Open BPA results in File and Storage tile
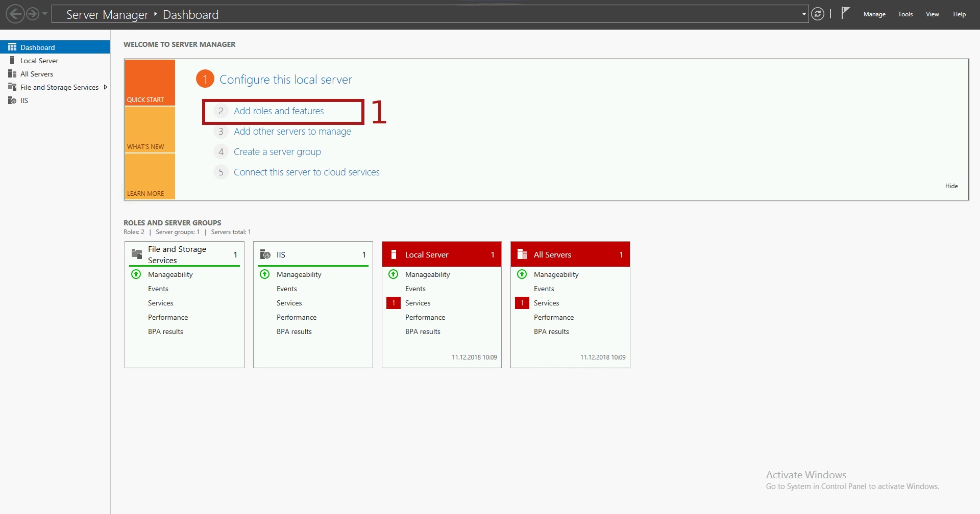The image size is (980, 514). tap(165, 331)
